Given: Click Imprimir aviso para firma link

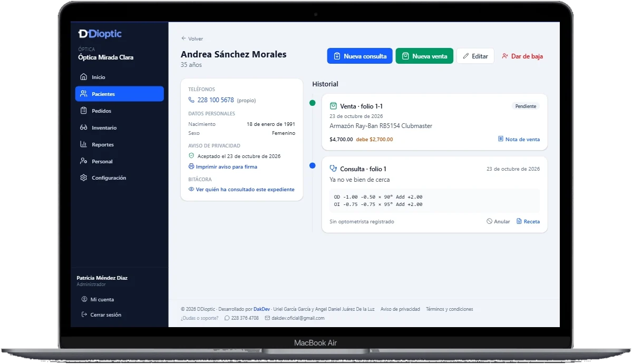Looking at the screenshot, I should click(222, 166).
